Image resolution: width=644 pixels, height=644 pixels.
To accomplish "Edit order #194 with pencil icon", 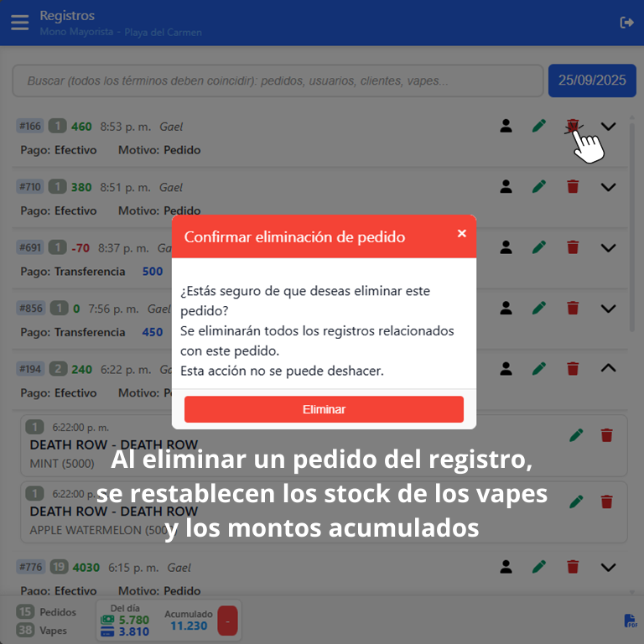I will [539, 369].
